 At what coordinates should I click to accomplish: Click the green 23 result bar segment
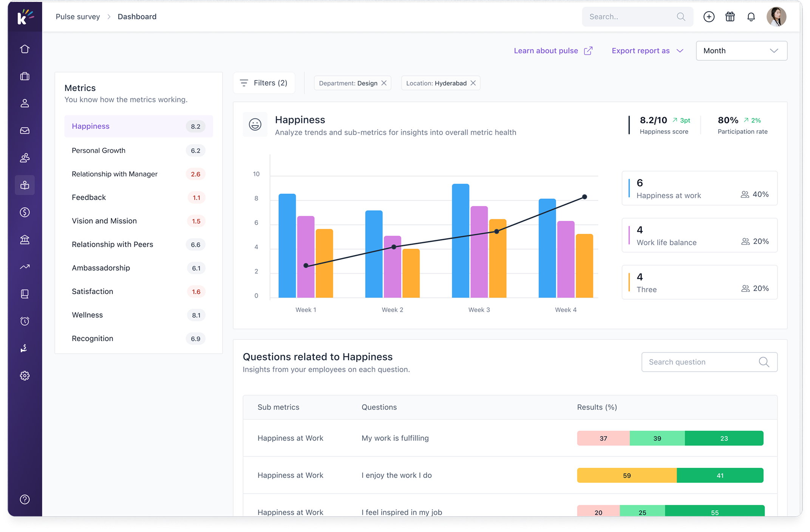point(723,438)
